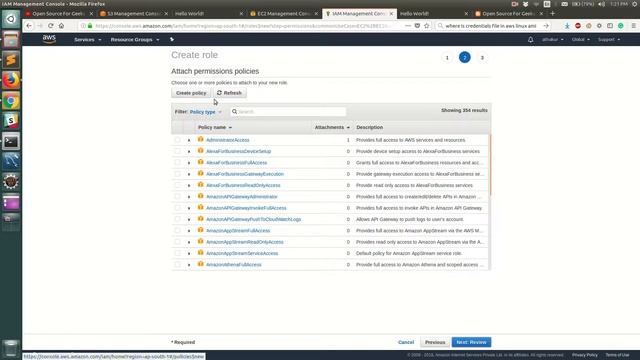Switch to the S3 Management Console tab
The height and width of the screenshot is (360, 640).
pos(134,13)
